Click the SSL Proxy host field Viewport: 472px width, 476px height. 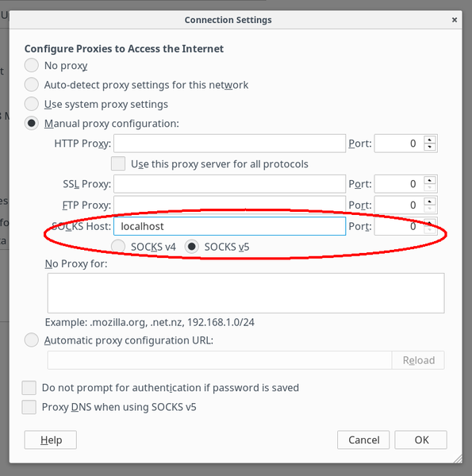[x=229, y=184]
